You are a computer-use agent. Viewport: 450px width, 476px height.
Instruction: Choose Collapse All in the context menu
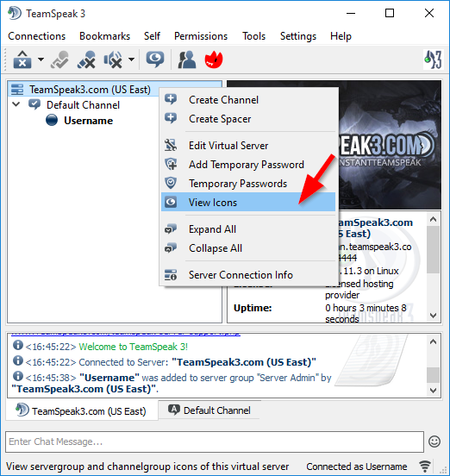[x=248, y=248]
